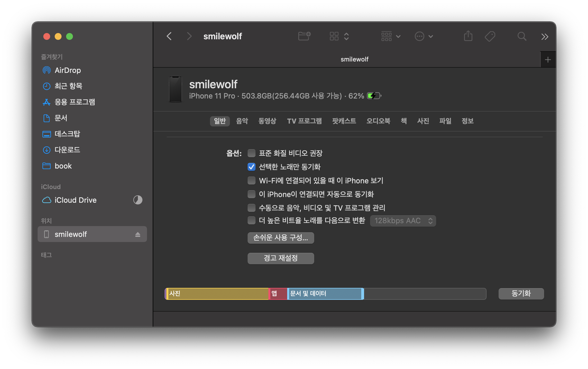Viewport: 588px width, 369px height.
Task: Open the 128kbps AAC bitrate dropdown
Action: [x=403, y=221]
